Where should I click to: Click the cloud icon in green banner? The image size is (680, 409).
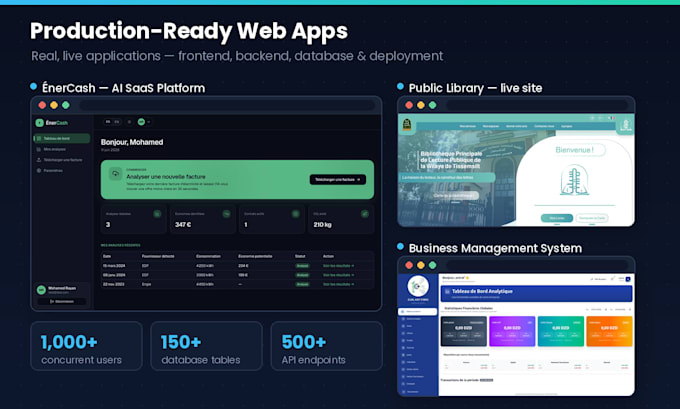tap(115, 173)
